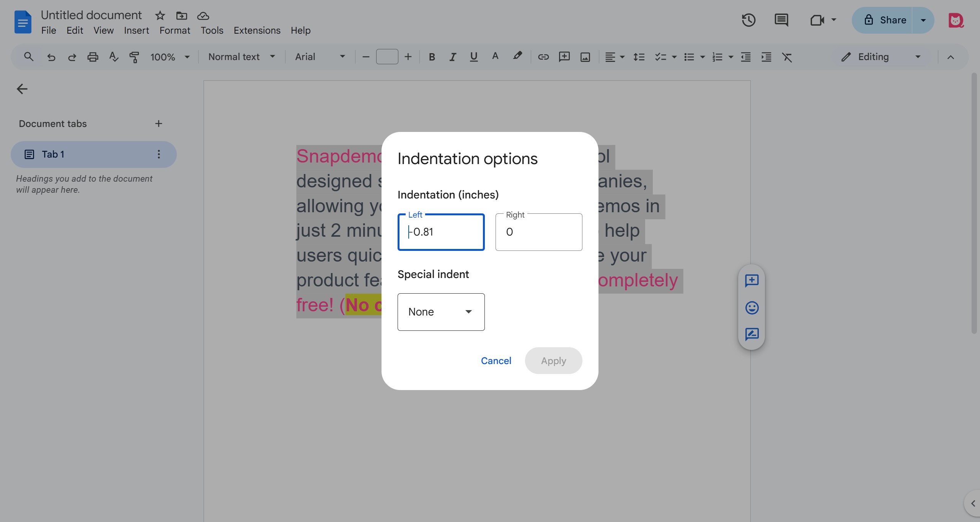Add comment from side floating panel
The width and height of the screenshot is (980, 522).
click(752, 281)
